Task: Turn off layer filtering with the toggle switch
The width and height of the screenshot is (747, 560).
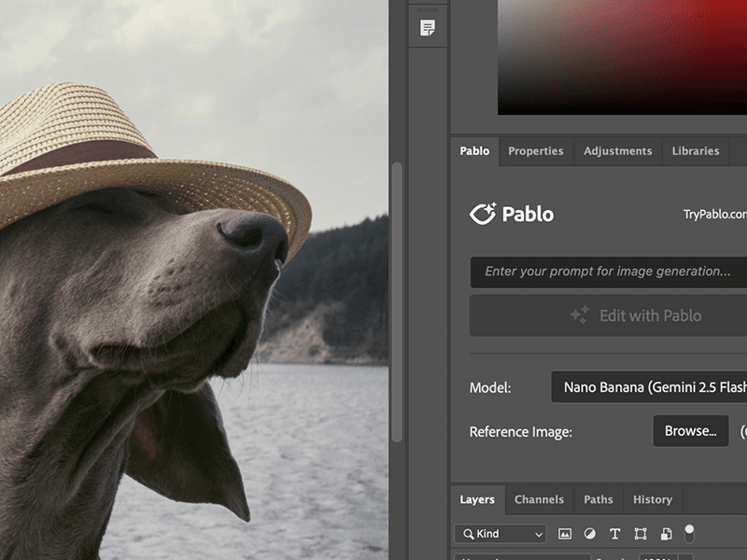Action: point(690,534)
